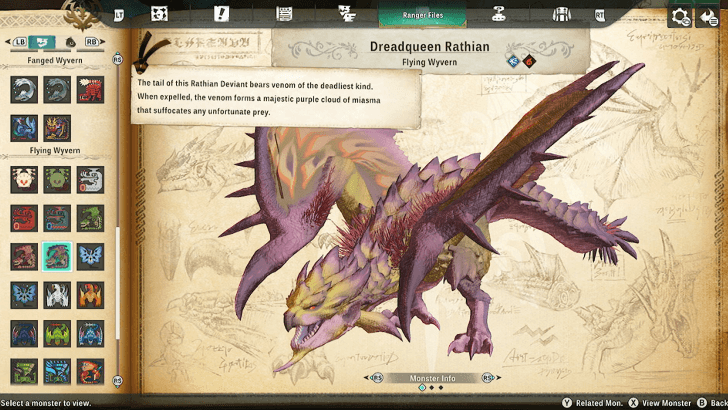
Task: Click the left arrow before LB
Action: coord(8,42)
